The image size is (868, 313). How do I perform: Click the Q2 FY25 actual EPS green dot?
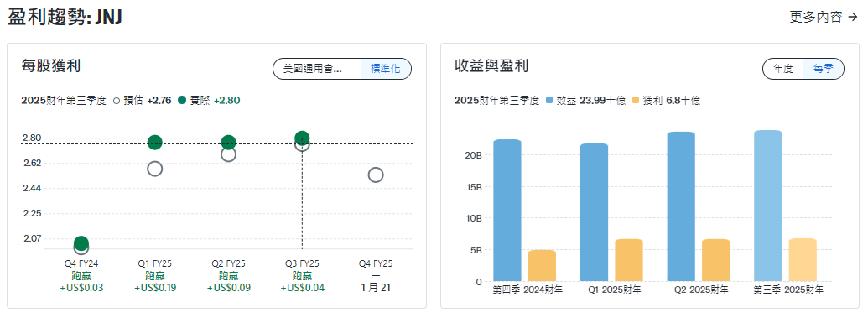[x=228, y=143]
